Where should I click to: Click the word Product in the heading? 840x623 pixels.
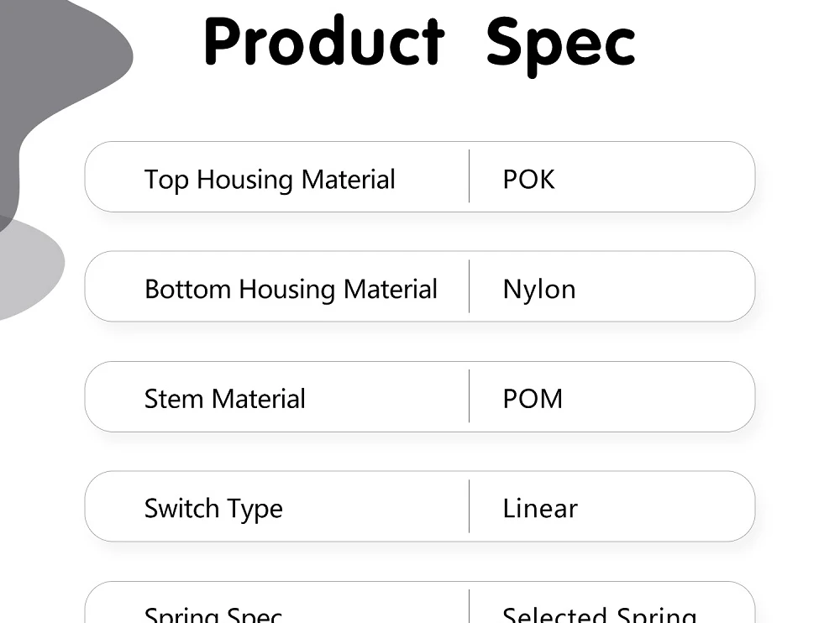click(323, 42)
